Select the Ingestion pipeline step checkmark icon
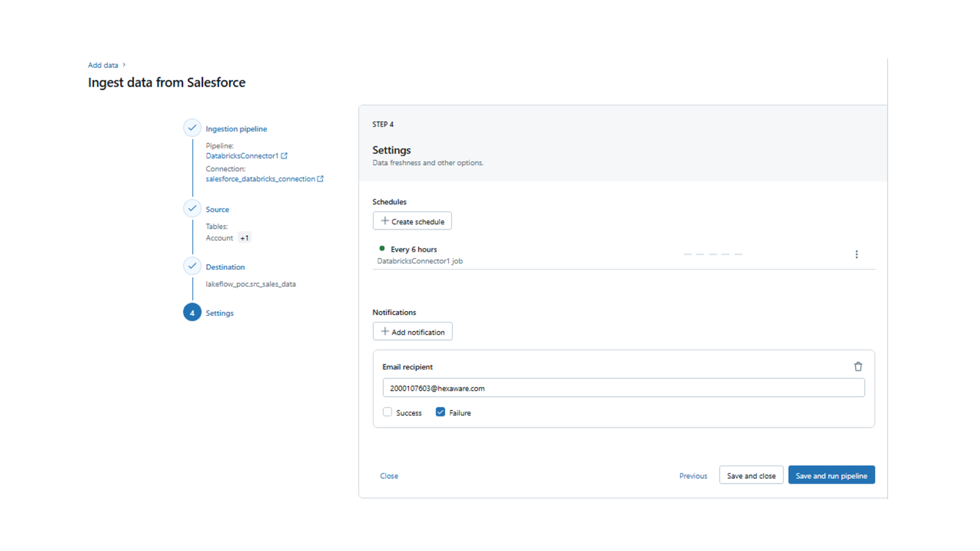The width and height of the screenshot is (980, 551). coord(192,128)
